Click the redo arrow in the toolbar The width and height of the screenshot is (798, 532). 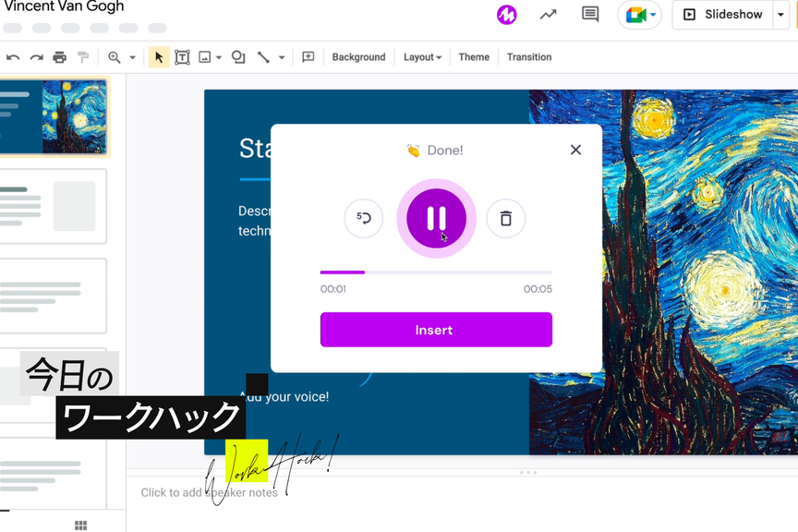tap(37, 57)
